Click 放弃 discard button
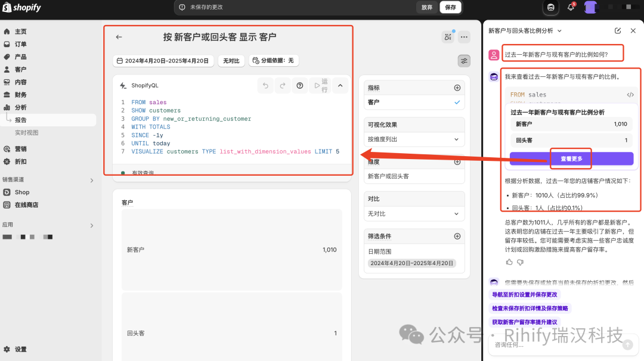 (x=427, y=7)
